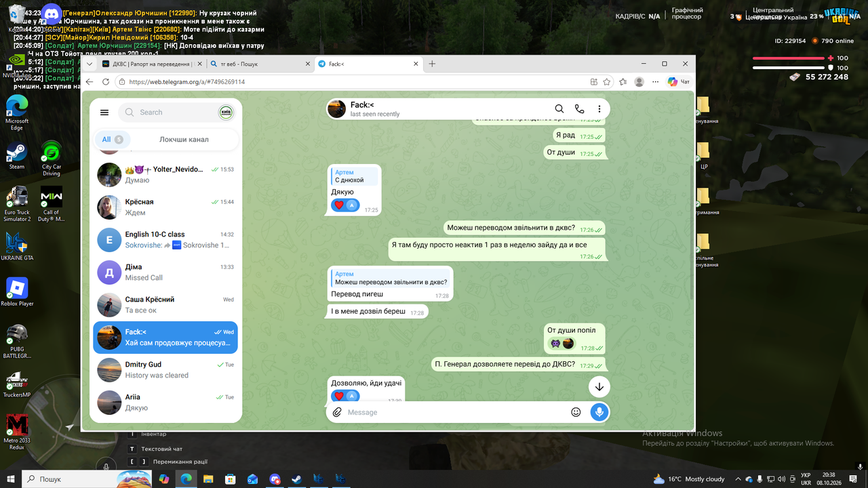Viewport: 868px width, 488px height.
Task: Add this page to browser favorites
Action: 606,82
